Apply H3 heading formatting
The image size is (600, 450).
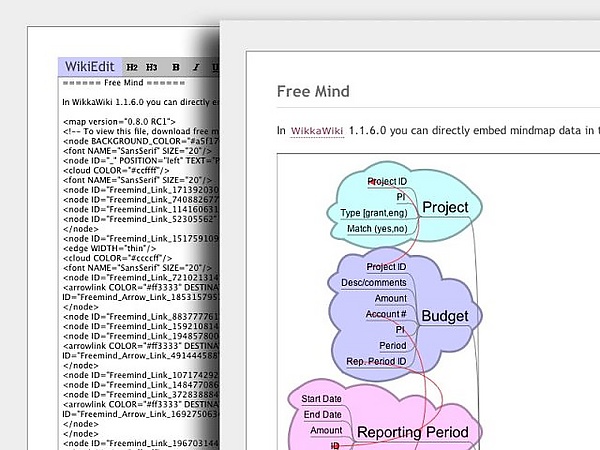click(152, 67)
